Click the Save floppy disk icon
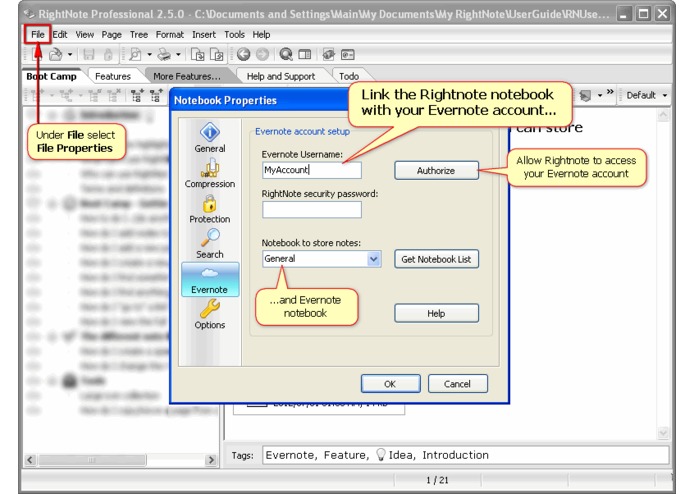695x494 pixels. pos(89,54)
